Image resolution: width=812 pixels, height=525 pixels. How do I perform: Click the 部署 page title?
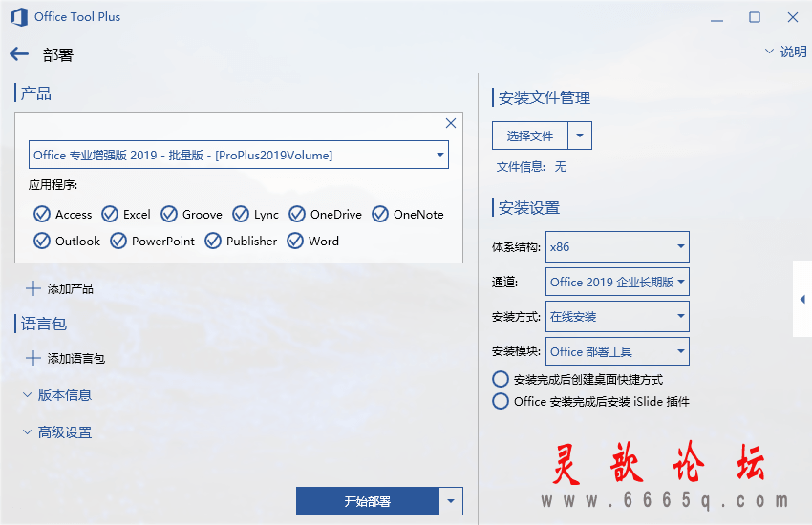[58, 54]
